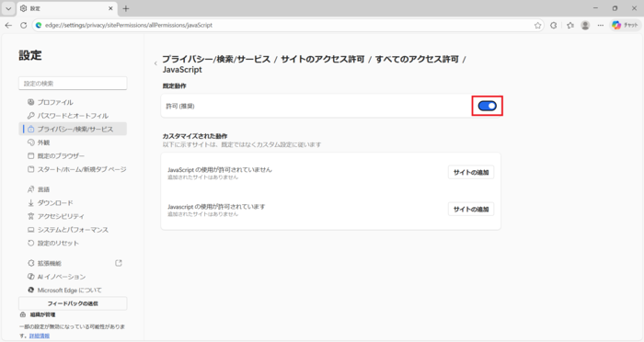Click the フィードバックの送信 button
This screenshot has height=342, width=644.
(x=73, y=303)
